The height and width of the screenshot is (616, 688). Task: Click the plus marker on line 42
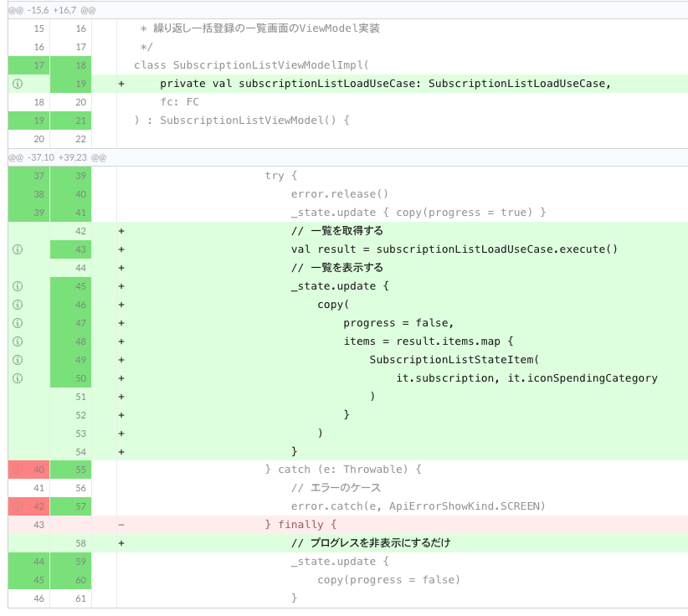(x=121, y=231)
